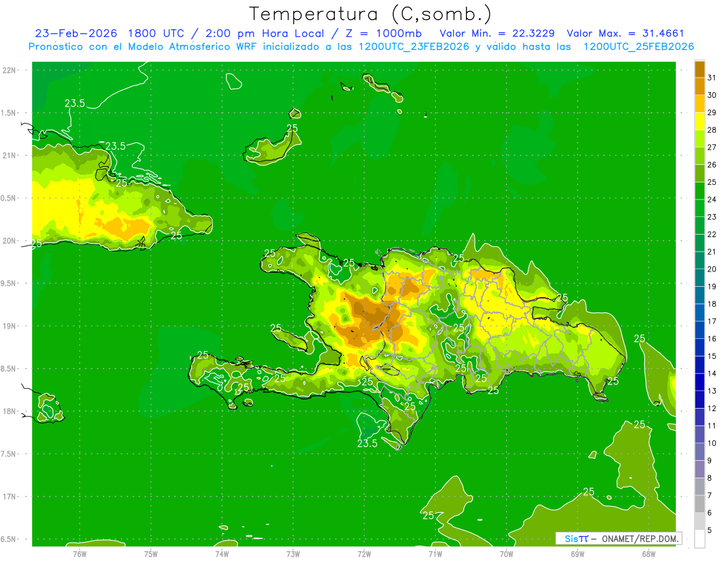Click the "Temperatura (C,somb.)" map title
This screenshot has height=562, width=728.
(x=371, y=14)
